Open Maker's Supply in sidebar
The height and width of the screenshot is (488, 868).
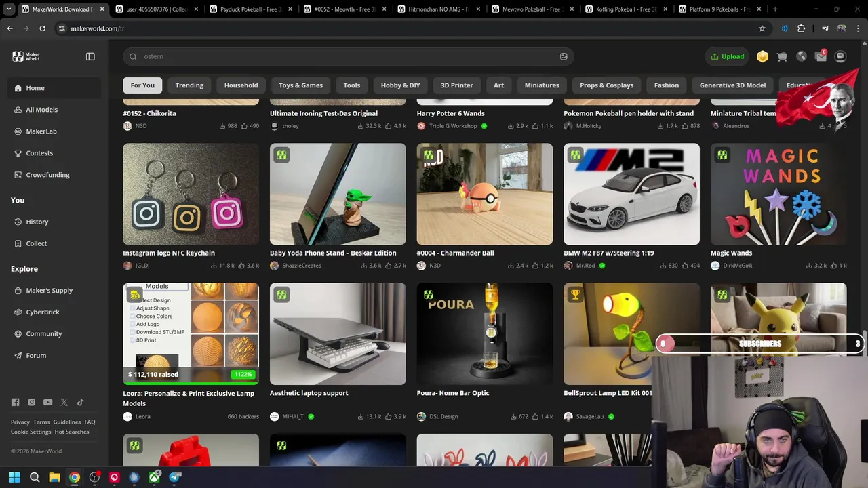[54, 290]
